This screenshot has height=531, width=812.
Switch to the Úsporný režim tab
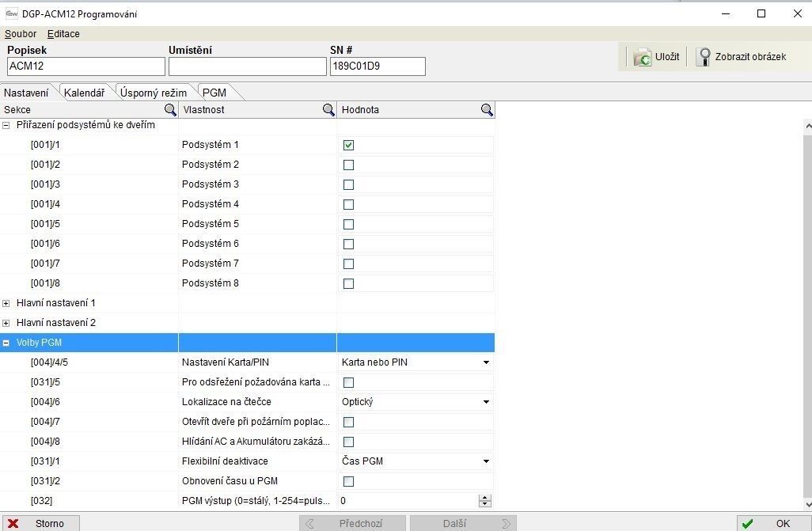(154, 93)
